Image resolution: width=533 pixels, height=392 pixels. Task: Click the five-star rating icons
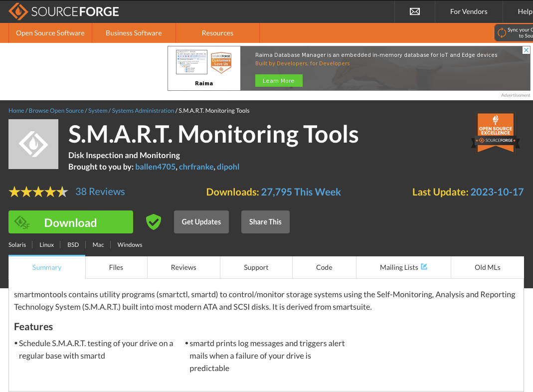[x=38, y=192]
